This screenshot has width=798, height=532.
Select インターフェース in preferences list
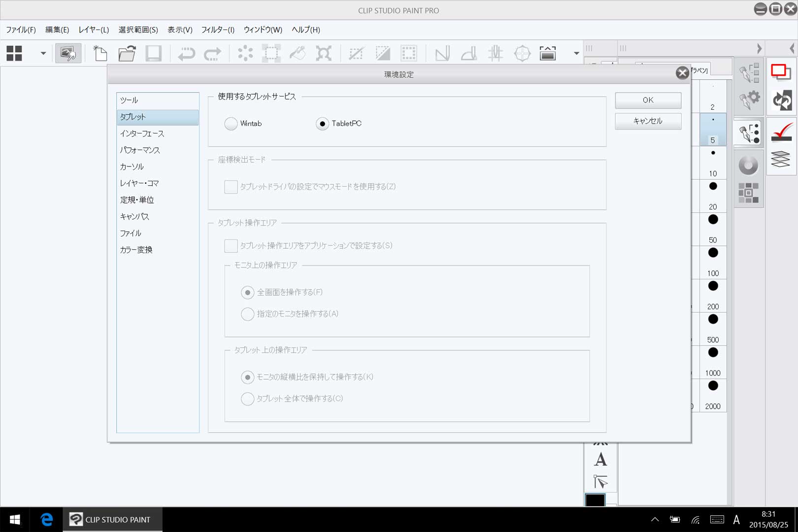point(142,133)
